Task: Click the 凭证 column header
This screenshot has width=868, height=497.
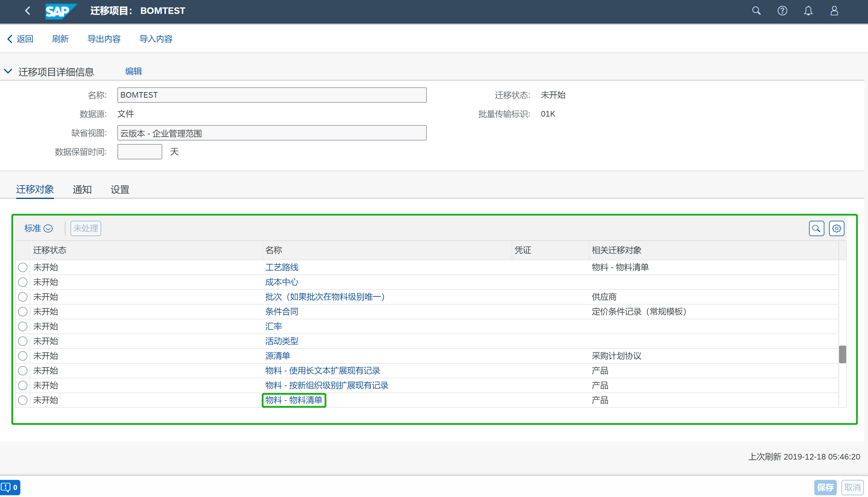Action: click(x=550, y=250)
